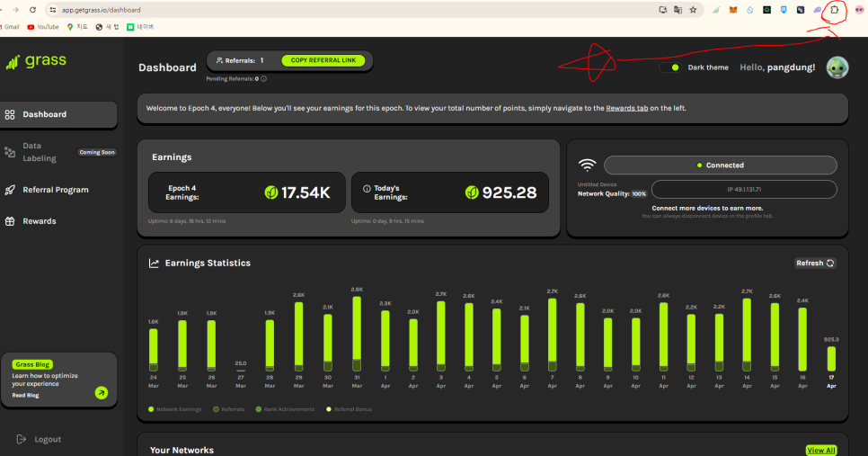Click the Connected status button

coord(721,165)
